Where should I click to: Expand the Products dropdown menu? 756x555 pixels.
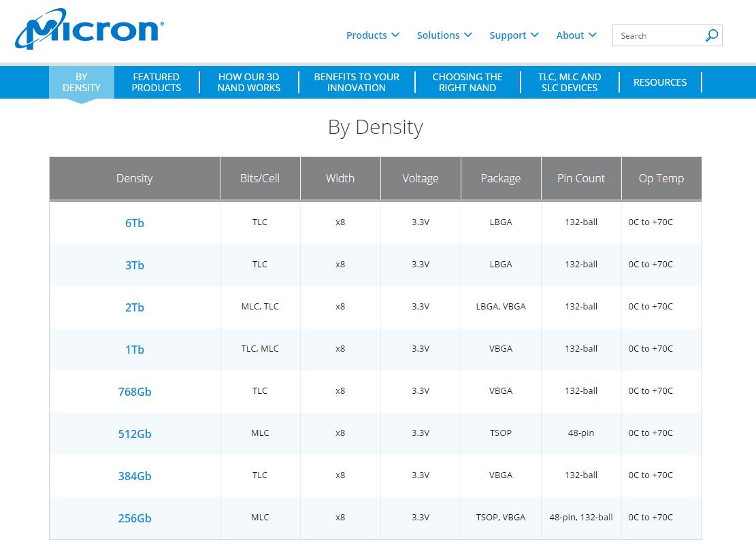372,35
